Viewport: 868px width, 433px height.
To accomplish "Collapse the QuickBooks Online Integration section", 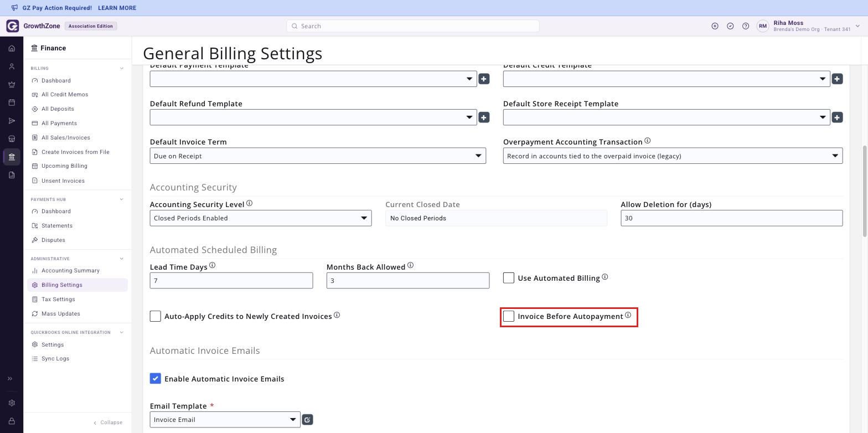I will (x=122, y=332).
